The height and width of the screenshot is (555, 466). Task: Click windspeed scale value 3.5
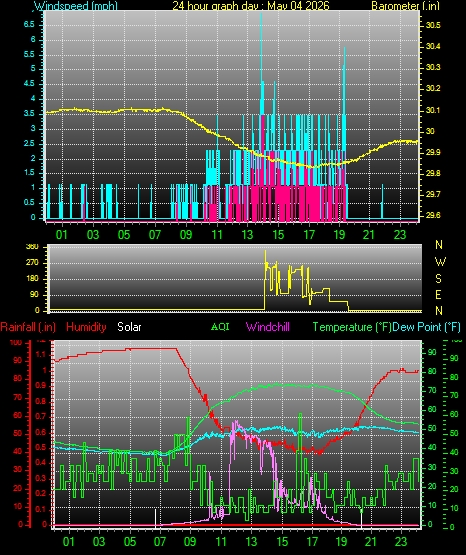[x=29, y=113]
